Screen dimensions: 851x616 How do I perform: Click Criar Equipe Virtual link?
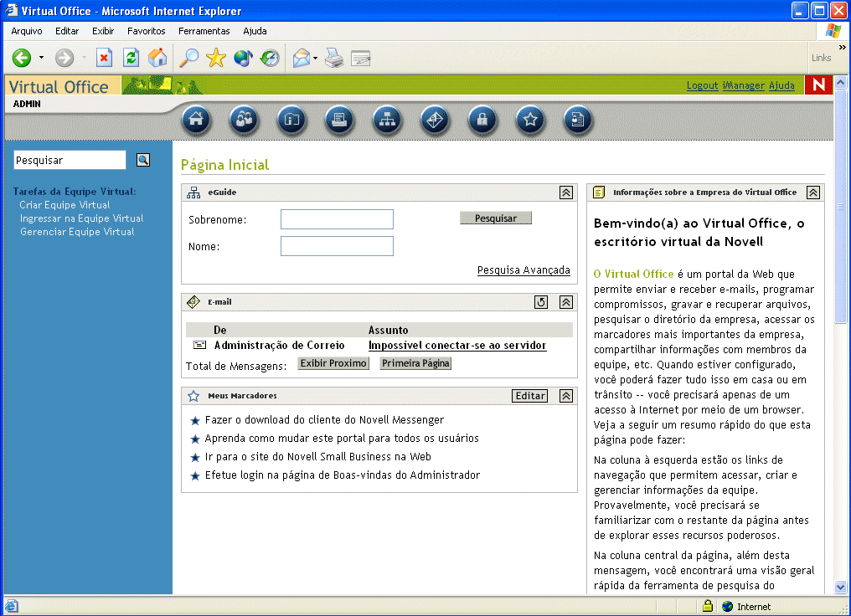tap(64, 205)
